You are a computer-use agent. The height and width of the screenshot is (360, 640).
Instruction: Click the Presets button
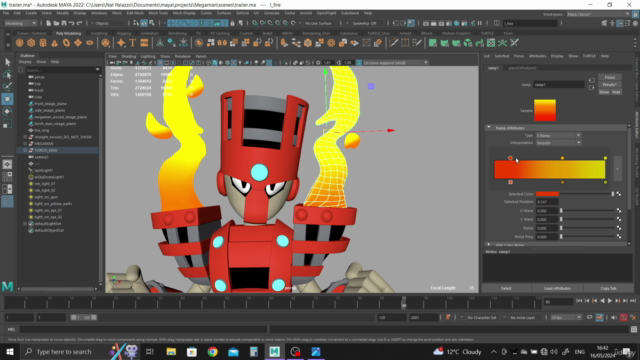610,85
